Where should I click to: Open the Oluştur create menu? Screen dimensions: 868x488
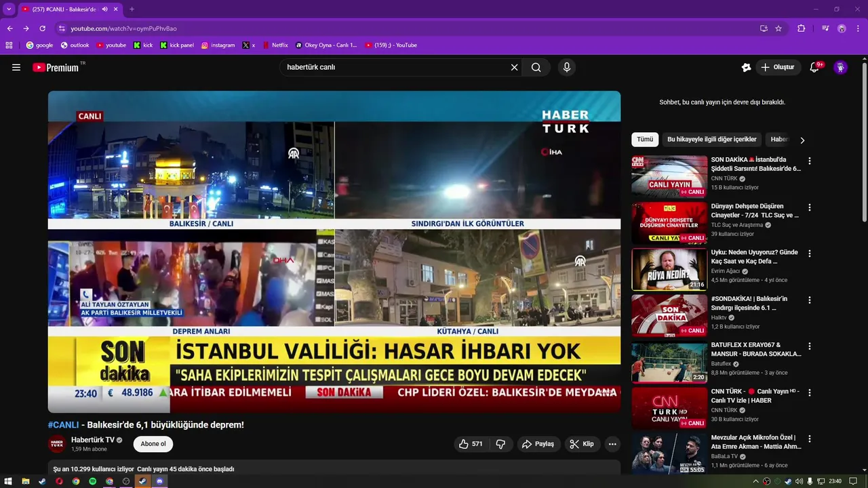coord(778,67)
